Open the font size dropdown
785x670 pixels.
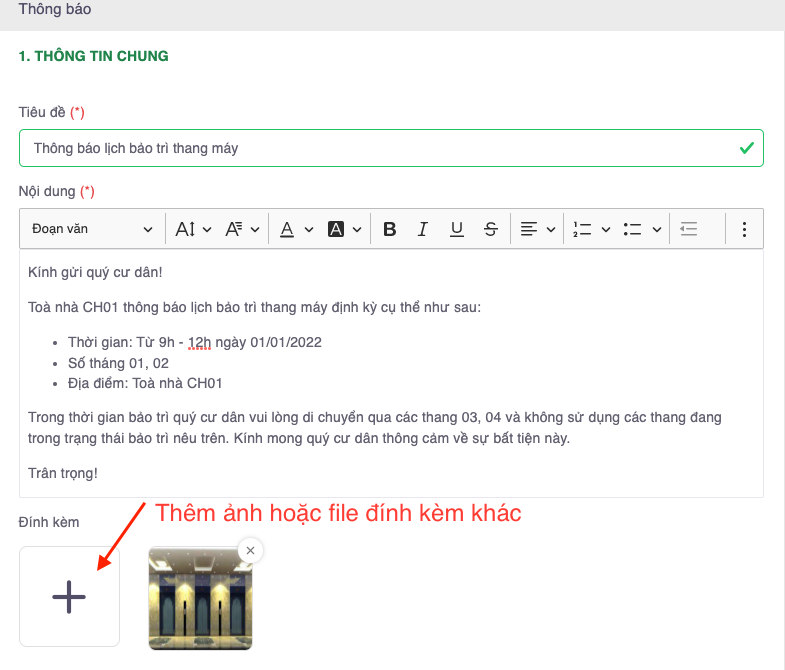[193, 229]
